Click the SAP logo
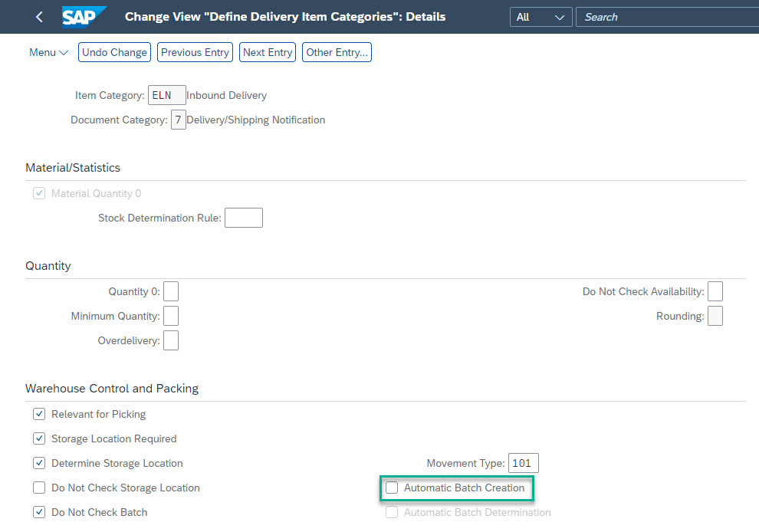The height and width of the screenshot is (532, 759). tap(84, 17)
